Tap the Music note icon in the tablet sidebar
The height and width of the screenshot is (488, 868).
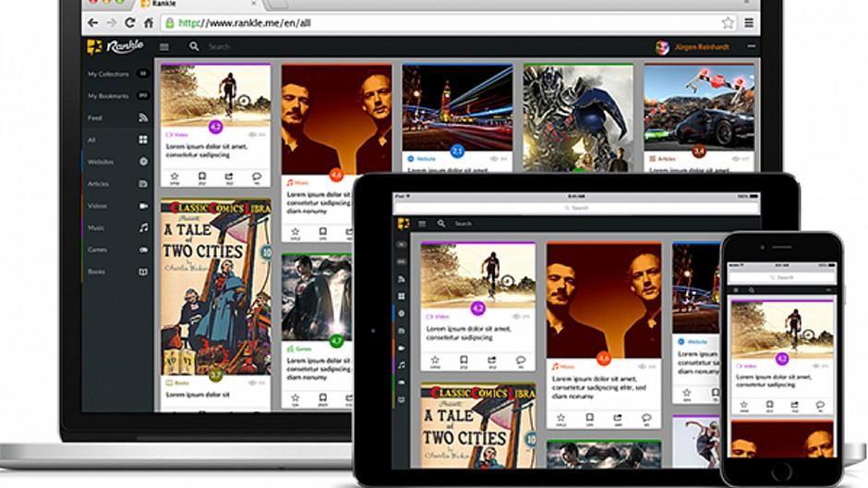coord(402,365)
